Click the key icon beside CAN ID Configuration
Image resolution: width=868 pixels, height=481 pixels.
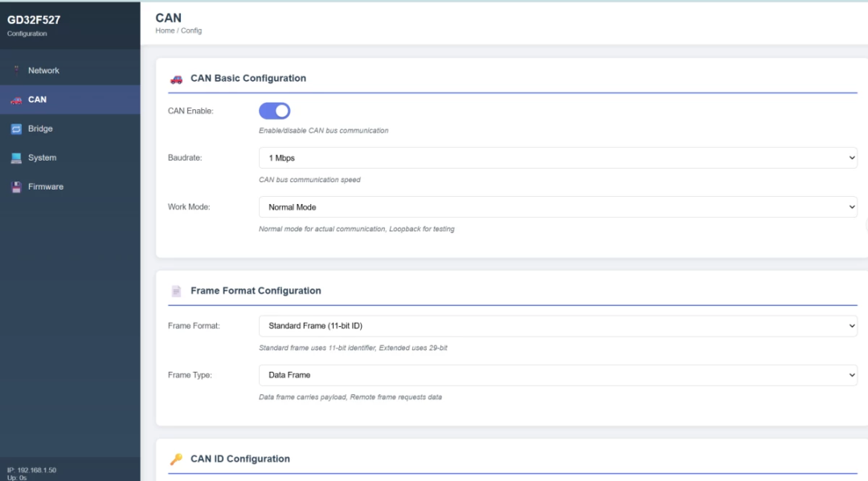point(176,459)
